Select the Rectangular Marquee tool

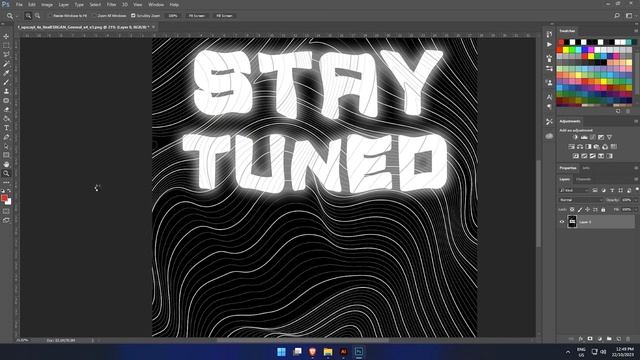click(x=6, y=45)
